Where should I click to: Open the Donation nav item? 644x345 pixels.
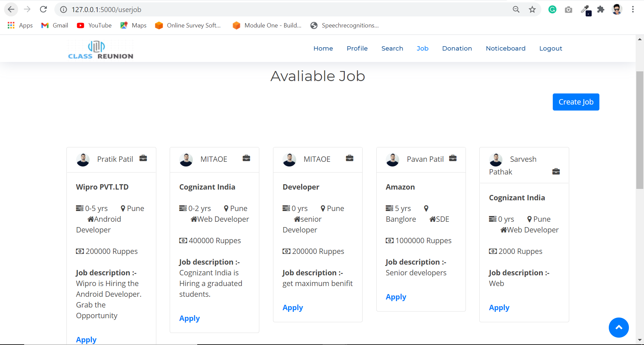coord(457,49)
